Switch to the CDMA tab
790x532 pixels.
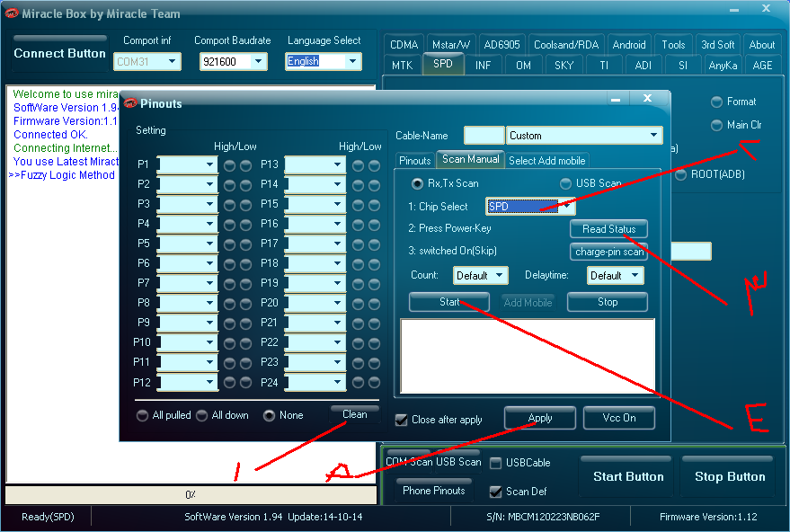[x=404, y=45]
